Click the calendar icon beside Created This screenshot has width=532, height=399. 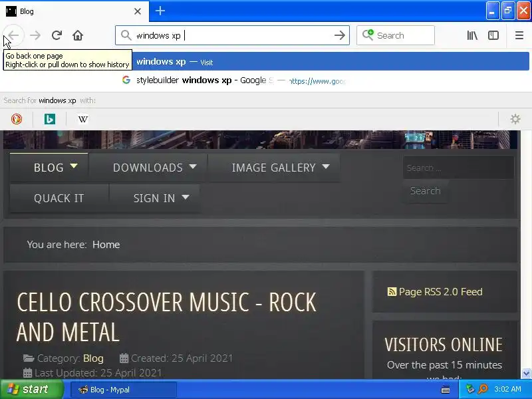click(124, 358)
